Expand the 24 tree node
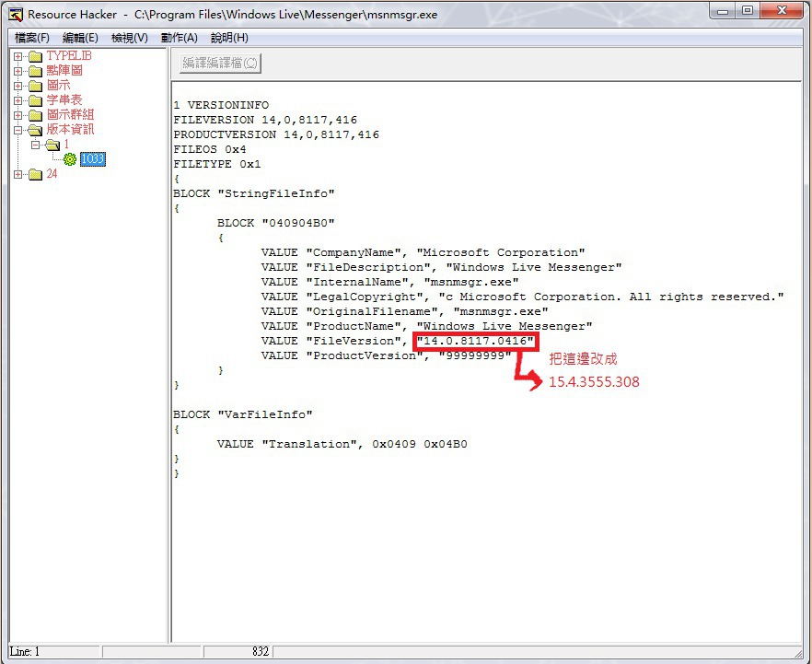This screenshot has width=812, height=664. [x=18, y=174]
